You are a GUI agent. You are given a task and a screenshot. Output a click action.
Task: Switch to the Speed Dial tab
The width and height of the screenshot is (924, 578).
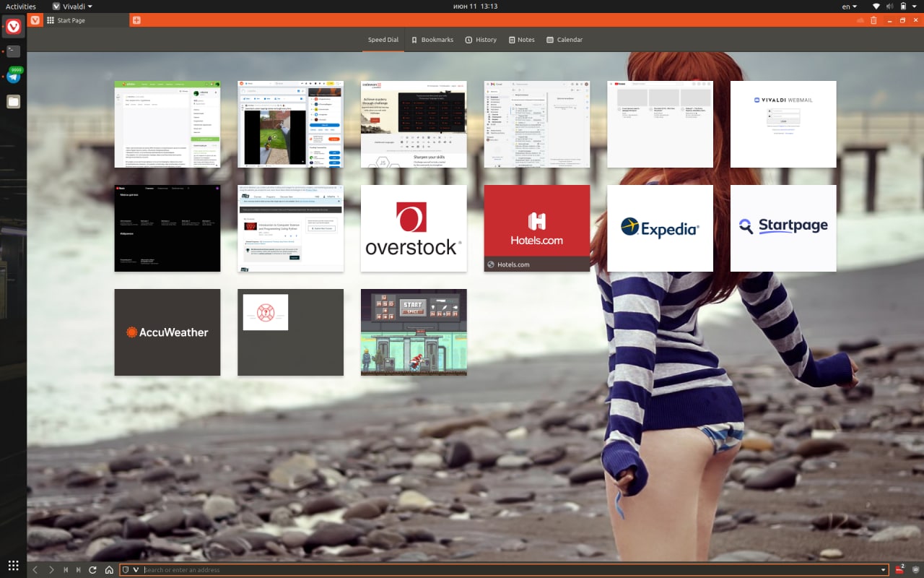tap(383, 40)
